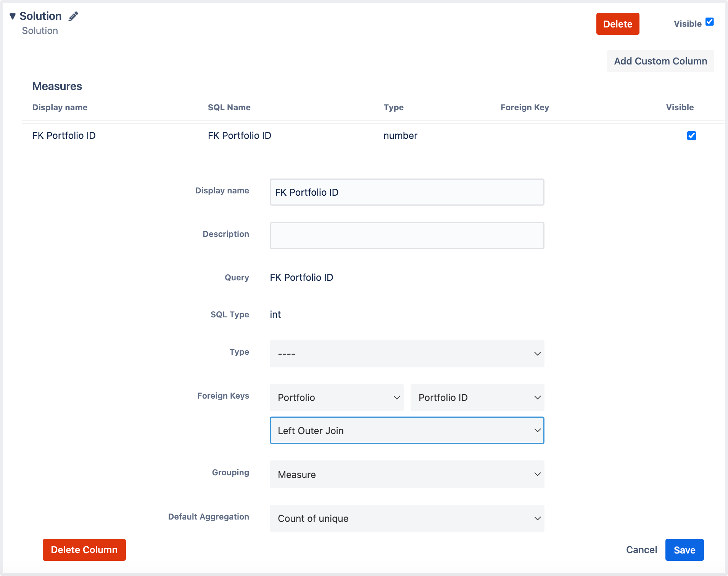Cancel the current edits
Image resolution: width=728 pixels, height=576 pixels.
[641, 550]
